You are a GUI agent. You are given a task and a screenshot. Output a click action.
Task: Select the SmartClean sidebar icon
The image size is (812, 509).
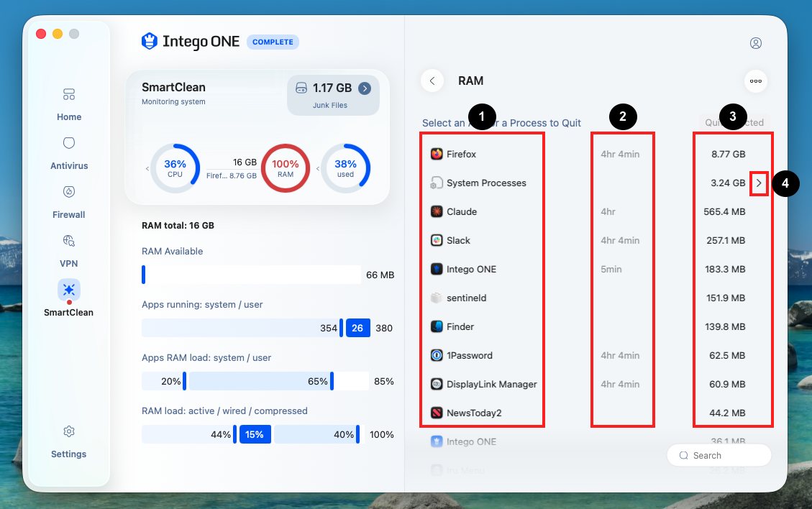click(x=69, y=290)
